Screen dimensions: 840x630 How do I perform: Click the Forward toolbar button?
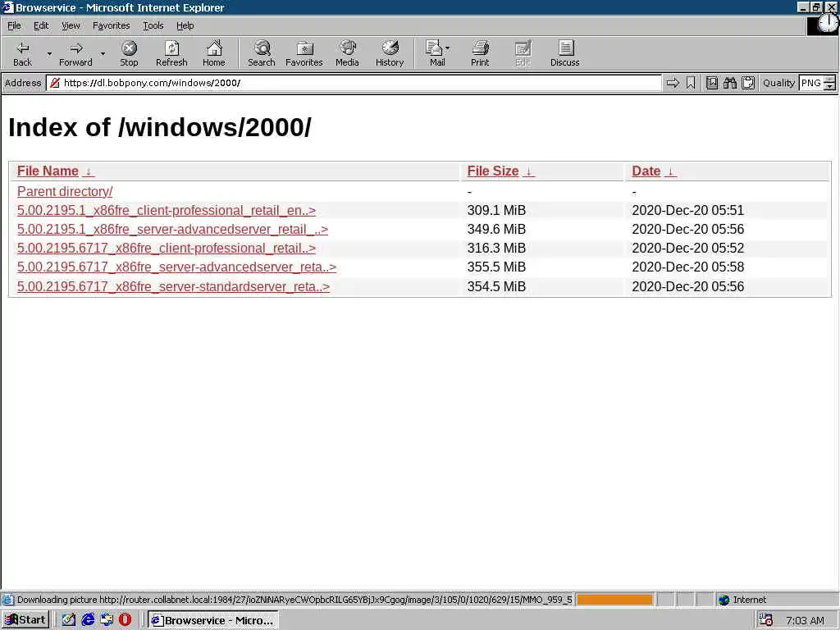point(75,53)
